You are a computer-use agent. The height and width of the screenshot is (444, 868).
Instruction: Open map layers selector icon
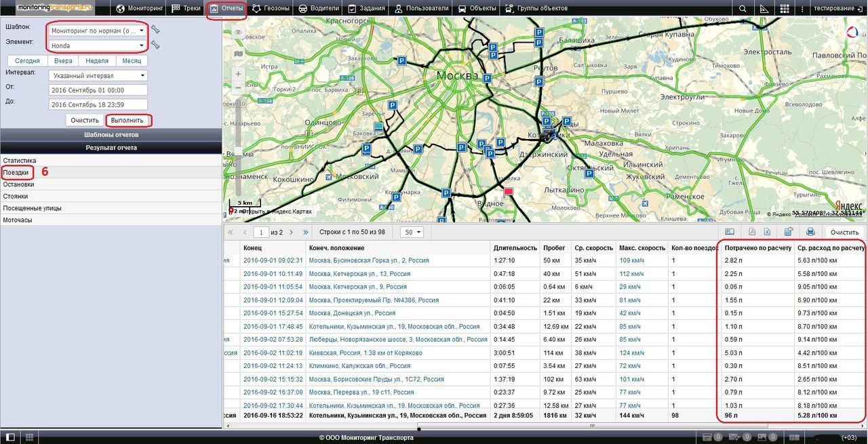(x=238, y=54)
